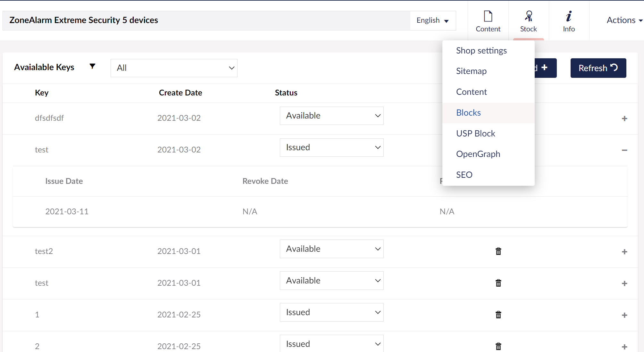644x352 pixels.
Task: Click the Issue Date column header
Action: [64, 181]
